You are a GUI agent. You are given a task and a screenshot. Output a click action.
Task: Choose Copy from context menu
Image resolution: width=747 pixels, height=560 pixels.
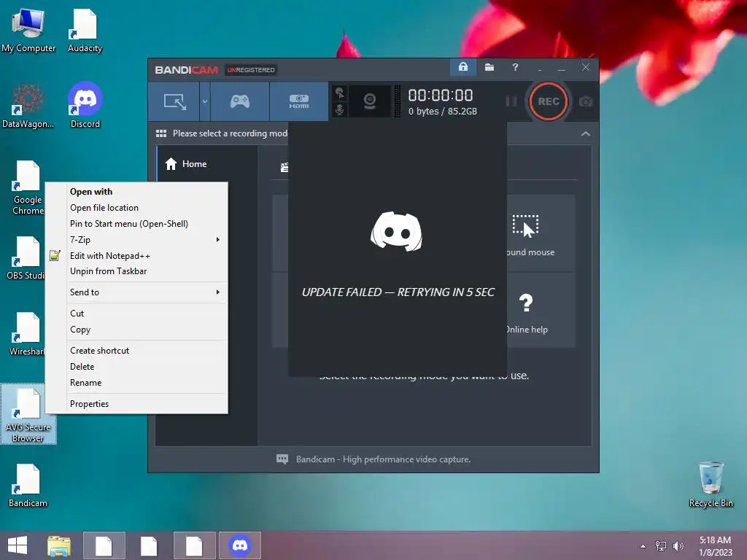(136, 330)
